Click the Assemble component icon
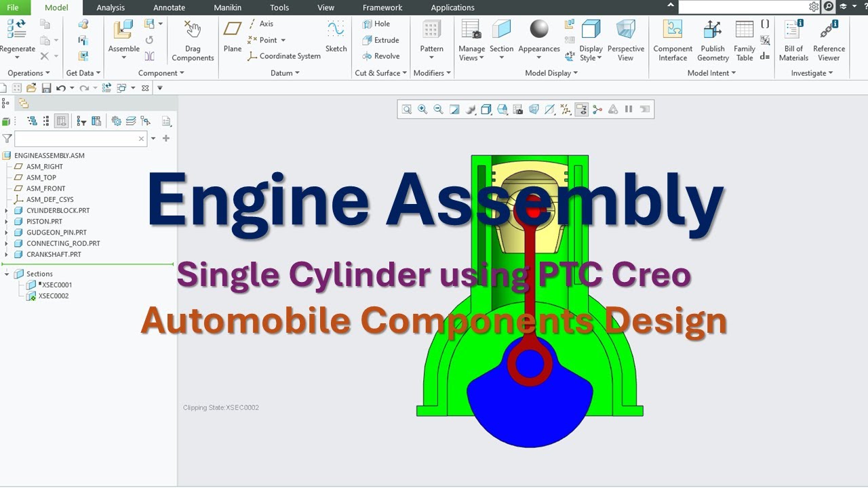This screenshot has height=488, width=868. pos(123,30)
